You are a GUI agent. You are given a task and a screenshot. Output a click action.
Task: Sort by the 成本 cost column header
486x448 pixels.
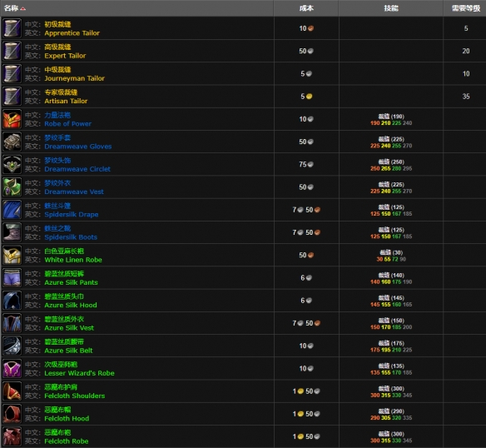coord(306,8)
